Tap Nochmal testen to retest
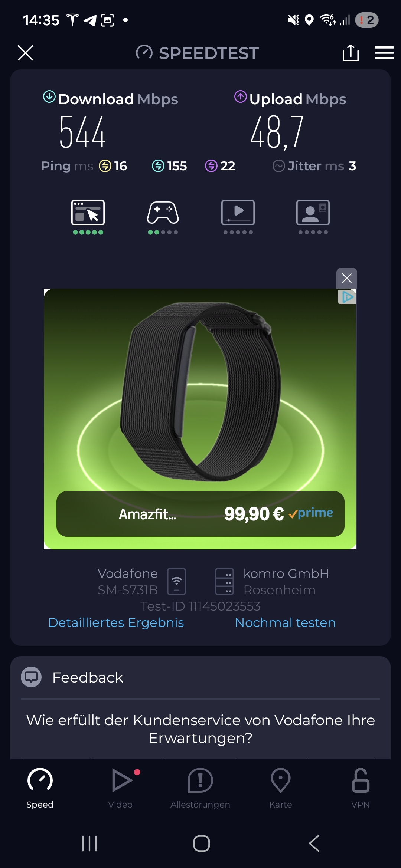The image size is (401, 868). [285, 622]
